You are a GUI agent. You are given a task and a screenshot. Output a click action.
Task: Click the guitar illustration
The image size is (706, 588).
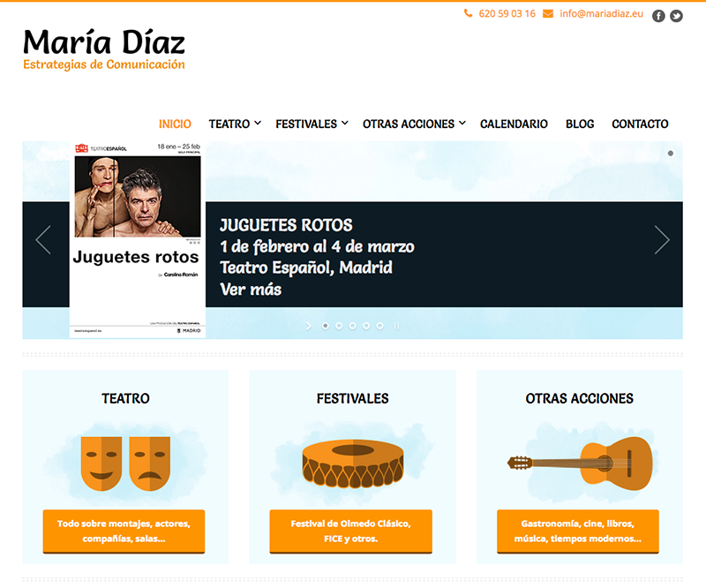tap(580, 464)
